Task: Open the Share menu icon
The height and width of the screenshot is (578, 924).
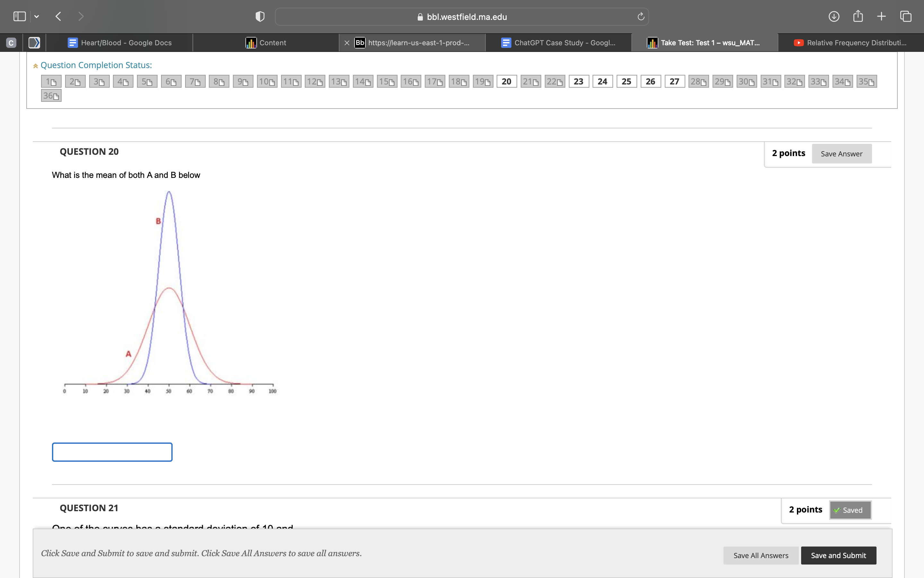Action: tap(858, 16)
